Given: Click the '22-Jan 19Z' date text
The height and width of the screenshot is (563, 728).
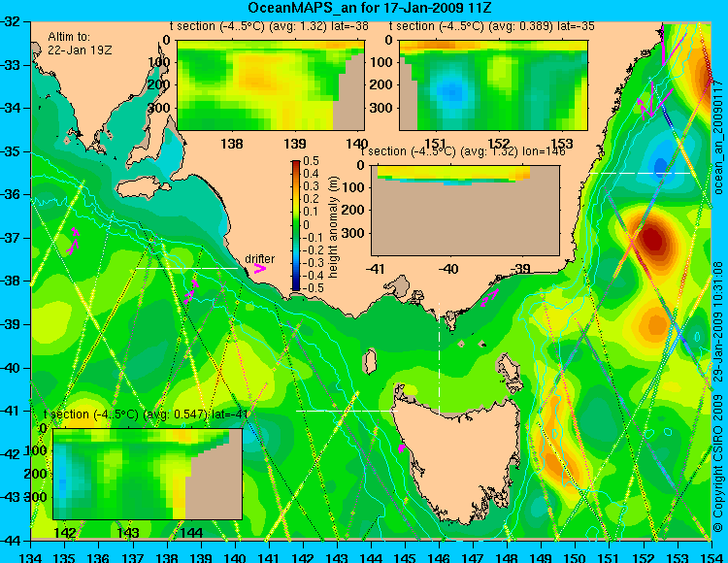Looking at the screenshot, I should point(80,50).
